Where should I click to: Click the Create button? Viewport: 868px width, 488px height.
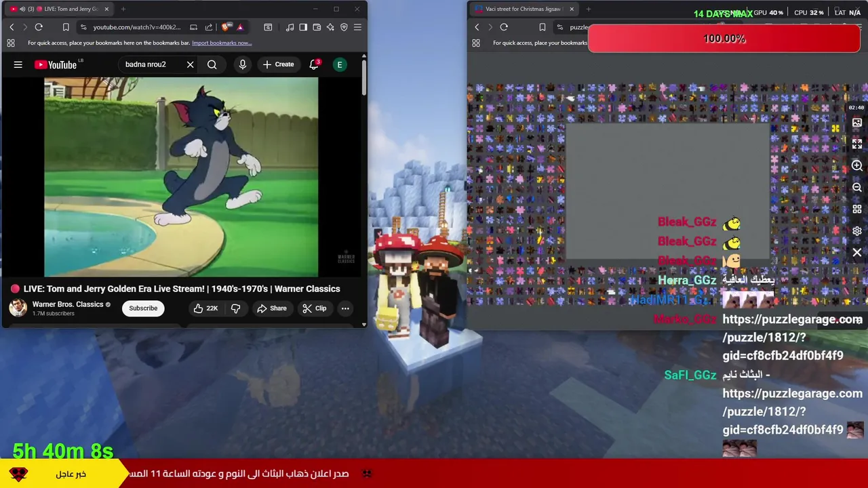[x=278, y=65]
